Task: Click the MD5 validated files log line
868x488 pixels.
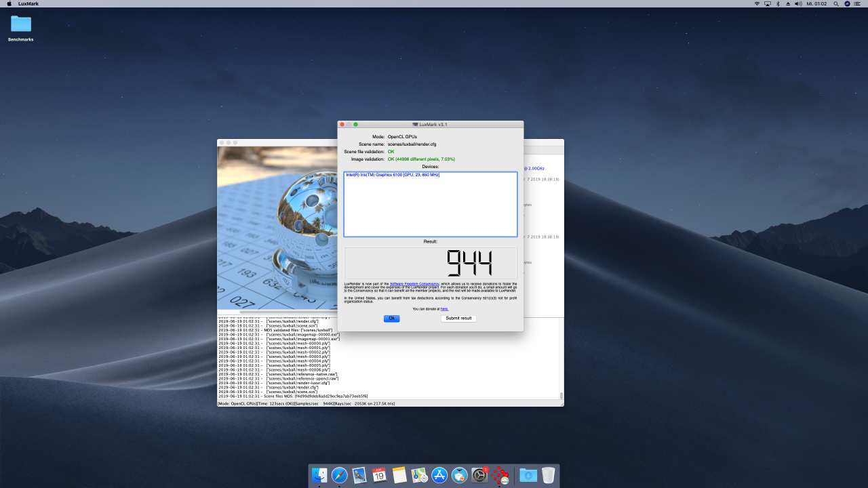Action: (x=275, y=330)
